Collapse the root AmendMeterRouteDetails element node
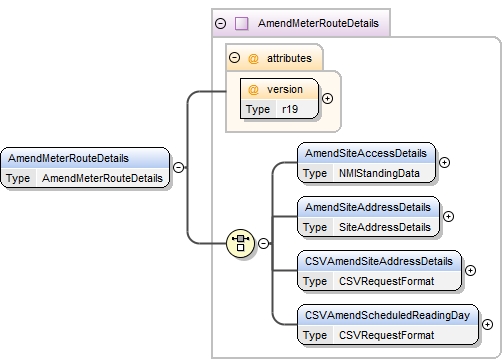Viewport: 503px width, 360px height. tap(179, 167)
